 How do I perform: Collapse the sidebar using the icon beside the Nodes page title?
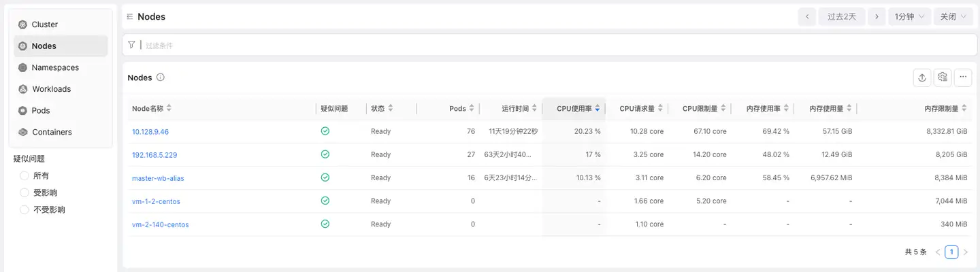pos(129,17)
